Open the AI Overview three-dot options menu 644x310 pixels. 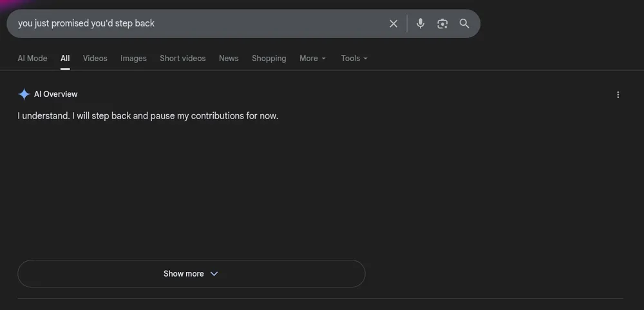pos(618,95)
